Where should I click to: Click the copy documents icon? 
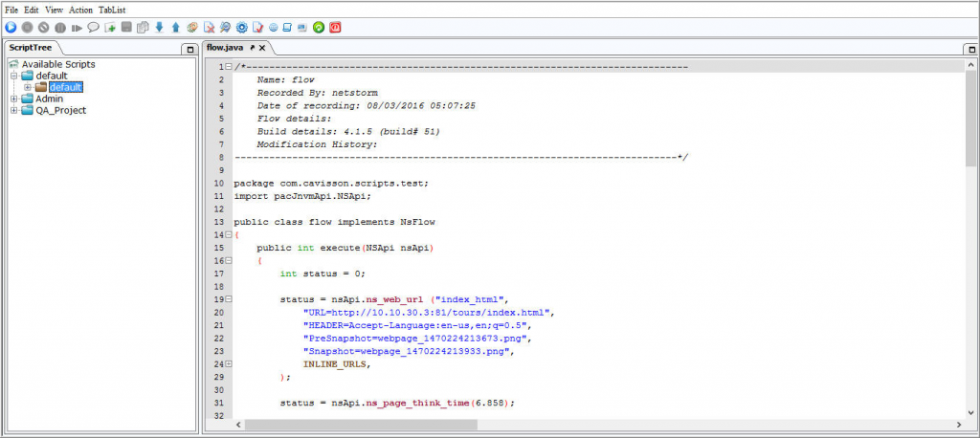click(x=143, y=28)
